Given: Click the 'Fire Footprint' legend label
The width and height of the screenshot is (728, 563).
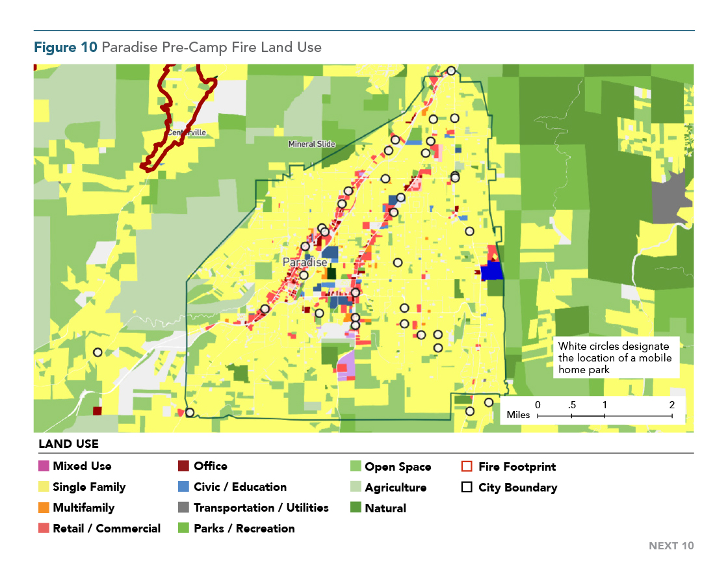Looking at the screenshot, I should point(517,467).
